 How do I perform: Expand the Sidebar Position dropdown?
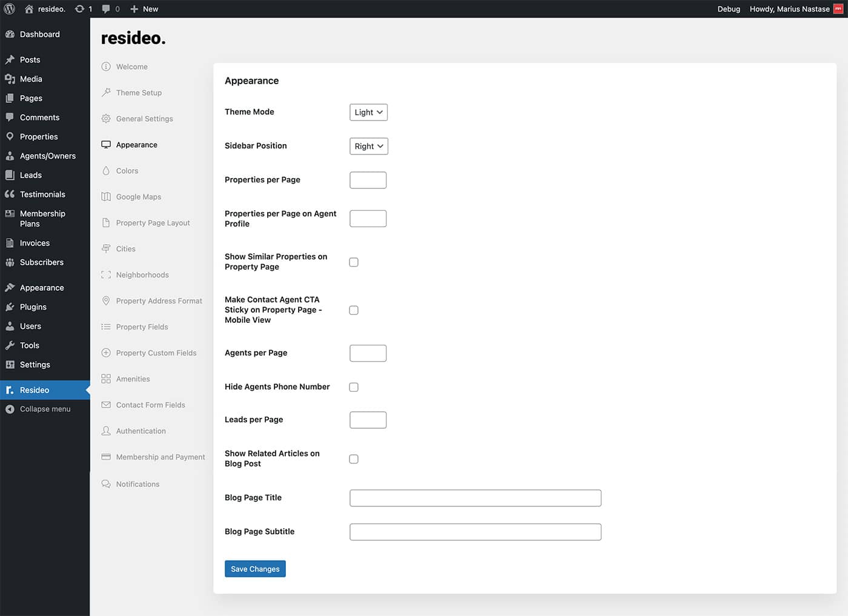pos(368,147)
